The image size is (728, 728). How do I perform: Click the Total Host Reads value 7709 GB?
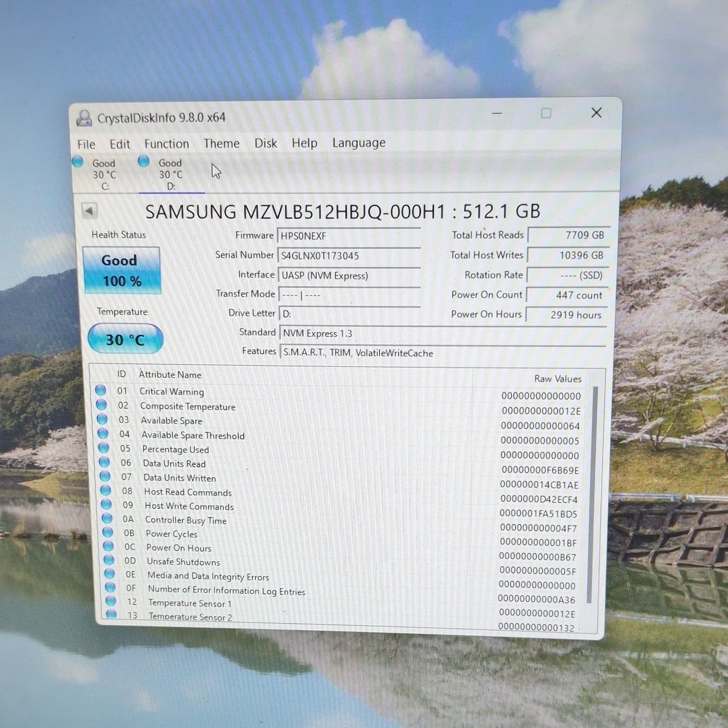pos(568,235)
